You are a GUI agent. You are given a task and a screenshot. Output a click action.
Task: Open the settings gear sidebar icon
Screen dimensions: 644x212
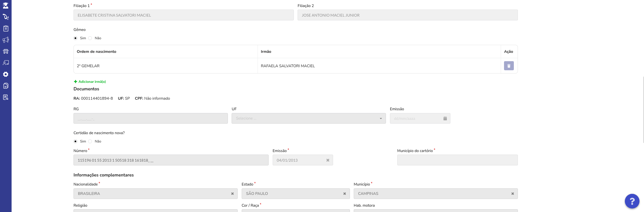(6, 74)
